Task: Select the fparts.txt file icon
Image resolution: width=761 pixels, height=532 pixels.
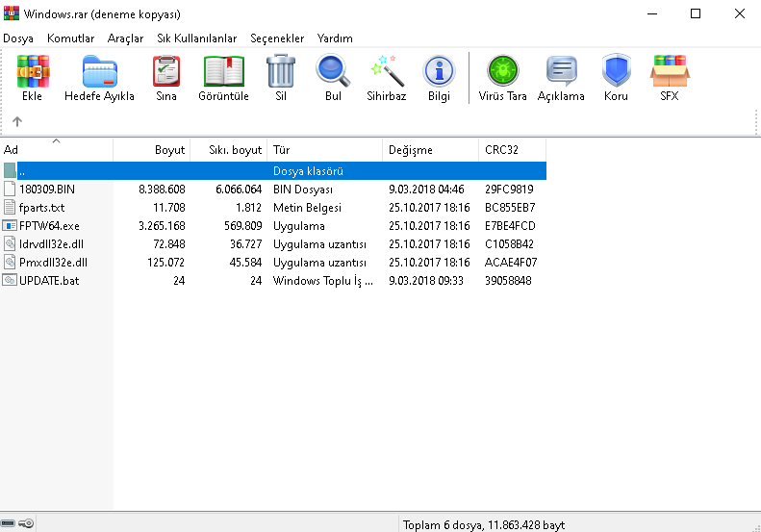Action: 10,207
